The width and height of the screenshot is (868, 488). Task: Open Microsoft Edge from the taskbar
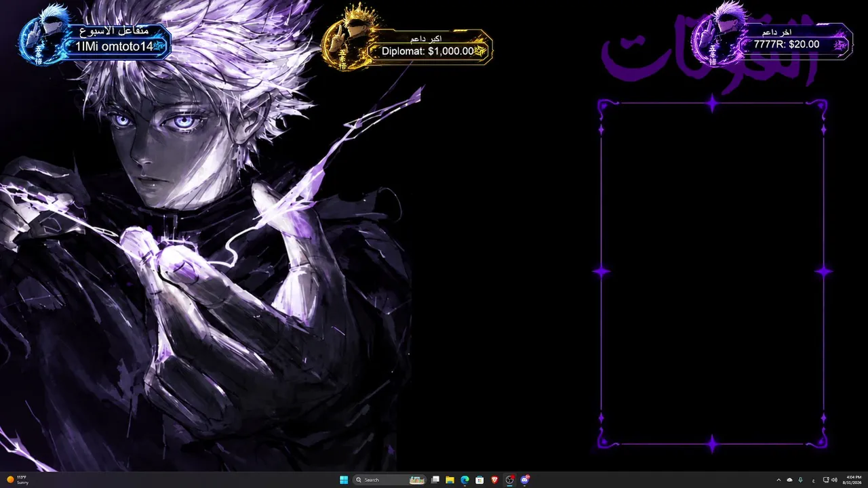pyautogui.click(x=465, y=480)
